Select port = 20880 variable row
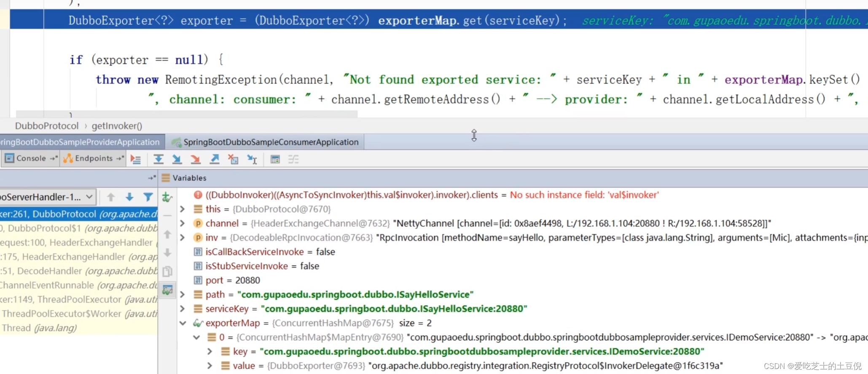This screenshot has width=868, height=374. (522, 280)
